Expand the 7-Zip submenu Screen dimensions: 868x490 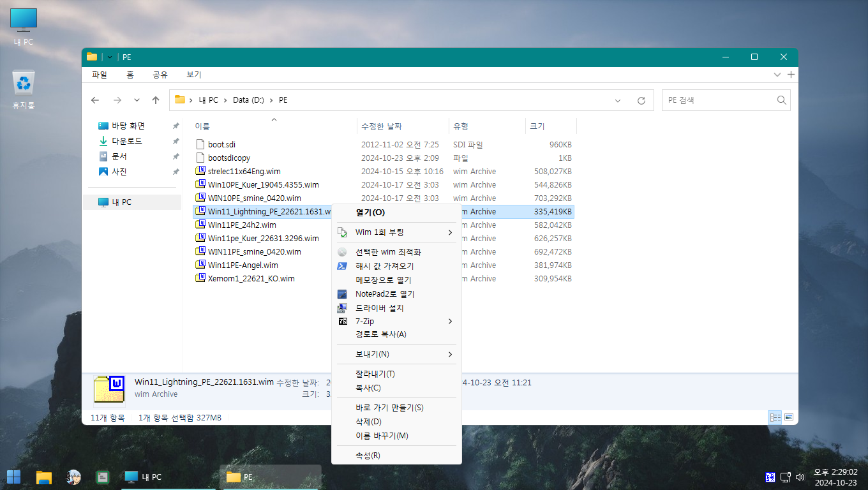[x=396, y=322]
